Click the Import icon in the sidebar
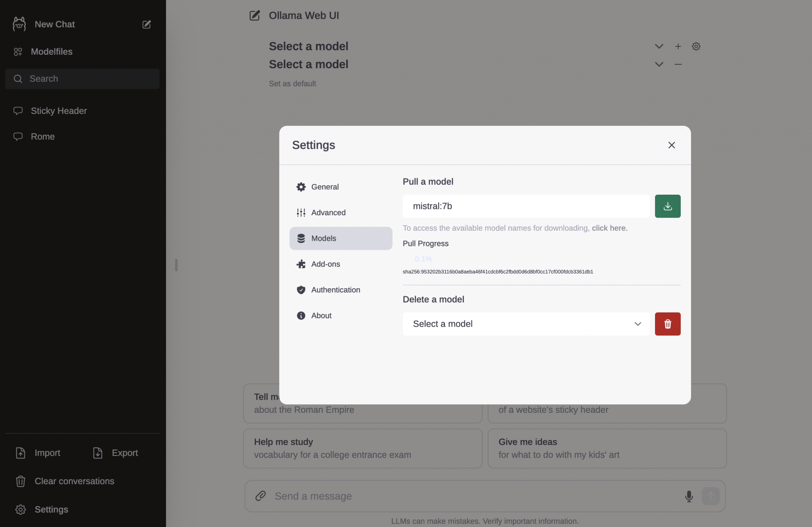The image size is (812, 527). (x=21, y=452)
